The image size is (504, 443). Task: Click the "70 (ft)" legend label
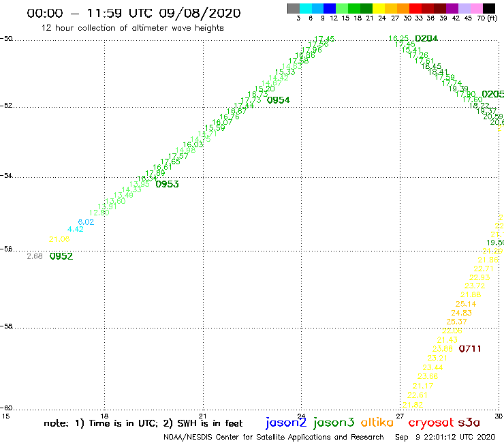487,18
